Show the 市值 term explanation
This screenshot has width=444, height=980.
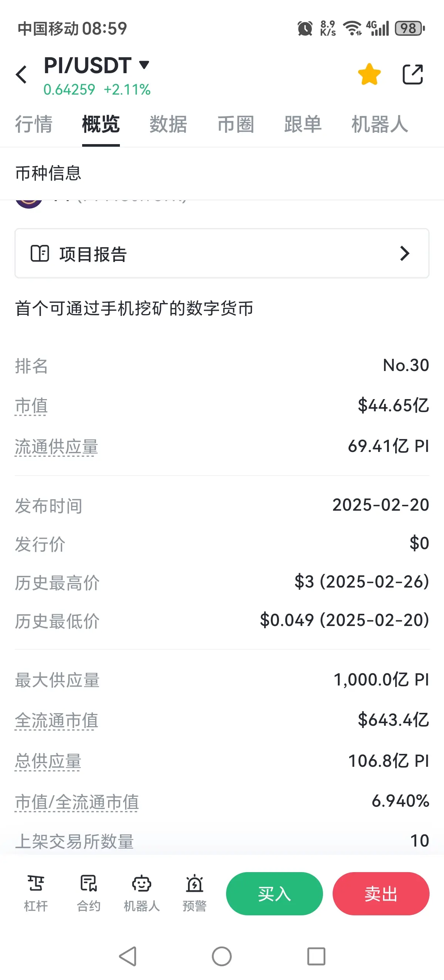tap(31, 405)
